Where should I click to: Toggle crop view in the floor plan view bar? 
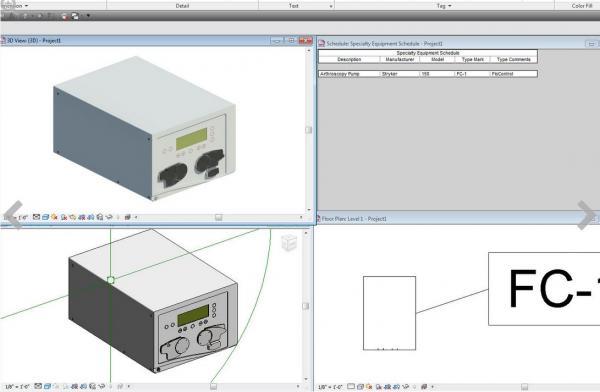pyautogui.click(x=387, y=387)
